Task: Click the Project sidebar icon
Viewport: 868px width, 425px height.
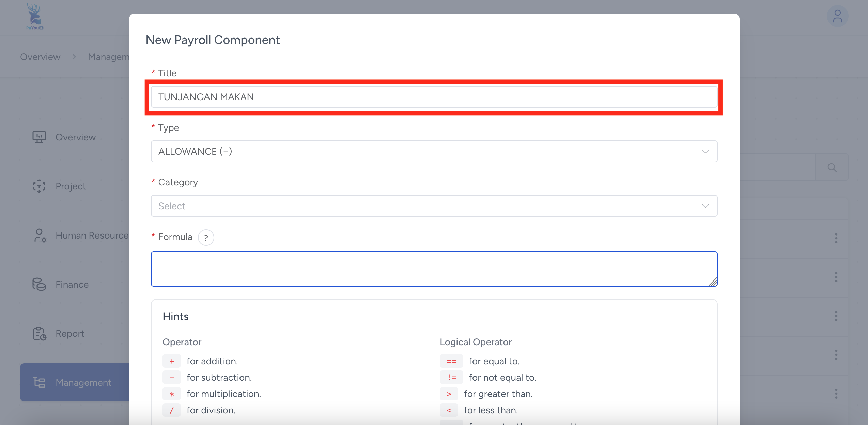Action: [x=39, y=186]
